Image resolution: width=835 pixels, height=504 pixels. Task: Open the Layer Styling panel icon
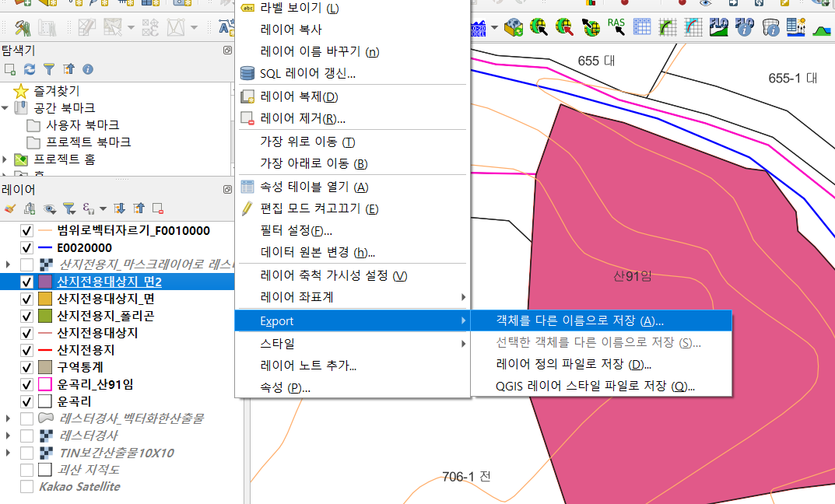[9, 208]
